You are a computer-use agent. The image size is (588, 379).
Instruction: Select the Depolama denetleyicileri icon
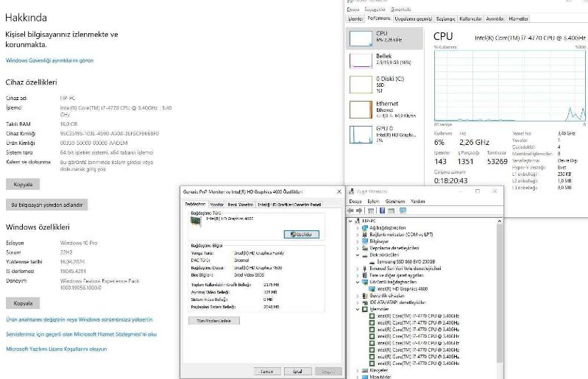365,248
